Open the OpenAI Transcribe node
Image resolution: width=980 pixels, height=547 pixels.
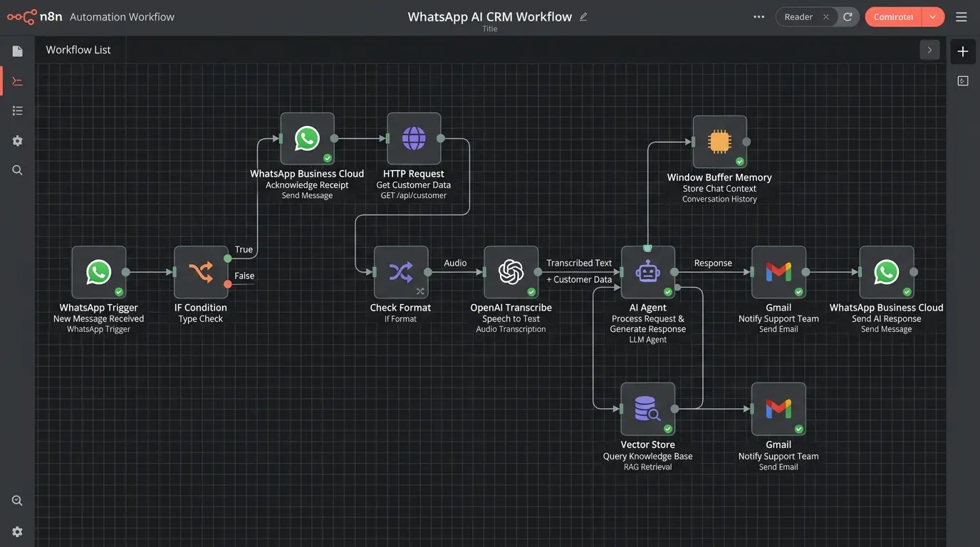pos(511,271)
